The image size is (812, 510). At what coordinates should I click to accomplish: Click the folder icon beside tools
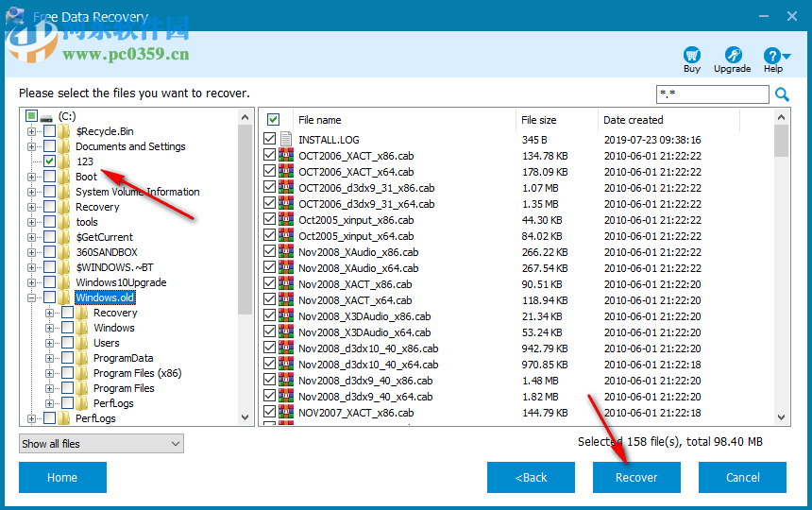coord(63,222)
